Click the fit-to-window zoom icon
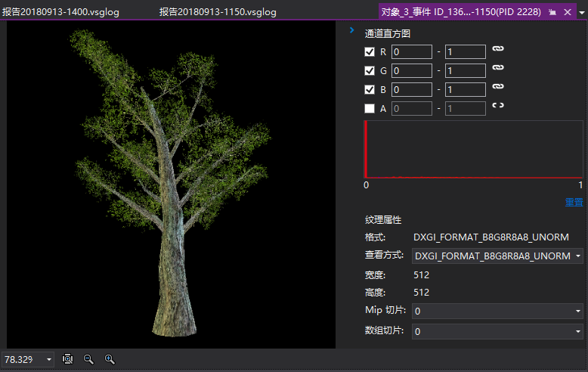Image resolution: width=588 pixels, height=372 pixels. [67, 359]
